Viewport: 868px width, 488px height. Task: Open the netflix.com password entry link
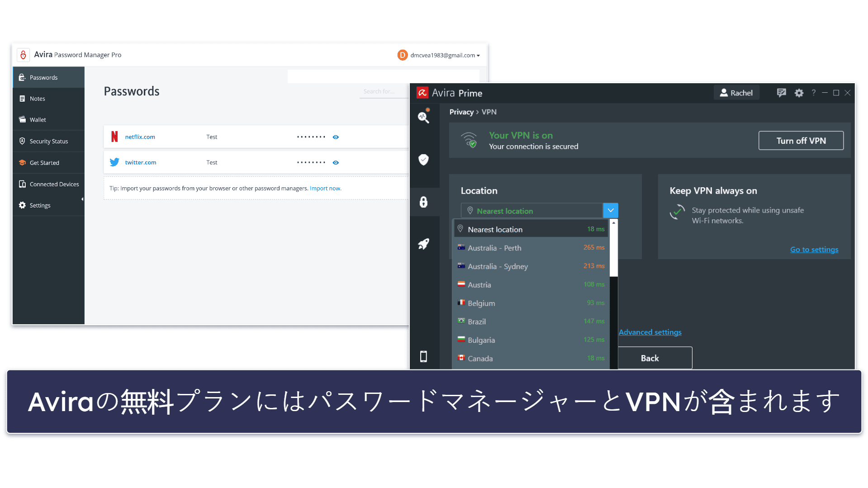140,137
